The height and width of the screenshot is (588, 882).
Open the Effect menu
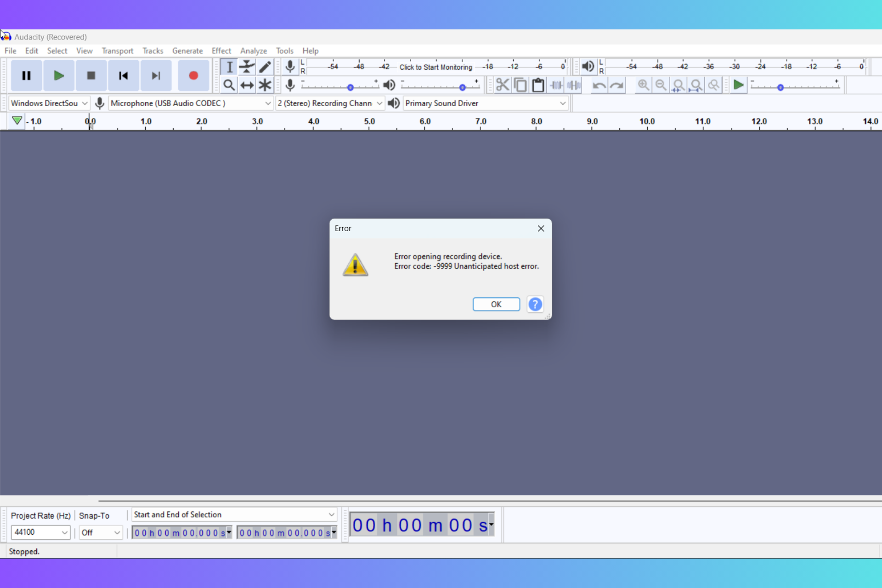tap(221, 51)
